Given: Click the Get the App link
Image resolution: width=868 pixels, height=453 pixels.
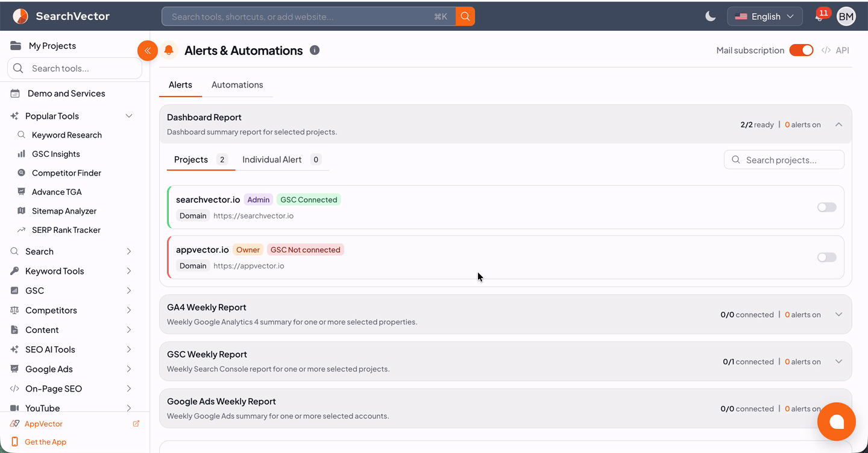Looking at the screenshot, I should 45,442.
